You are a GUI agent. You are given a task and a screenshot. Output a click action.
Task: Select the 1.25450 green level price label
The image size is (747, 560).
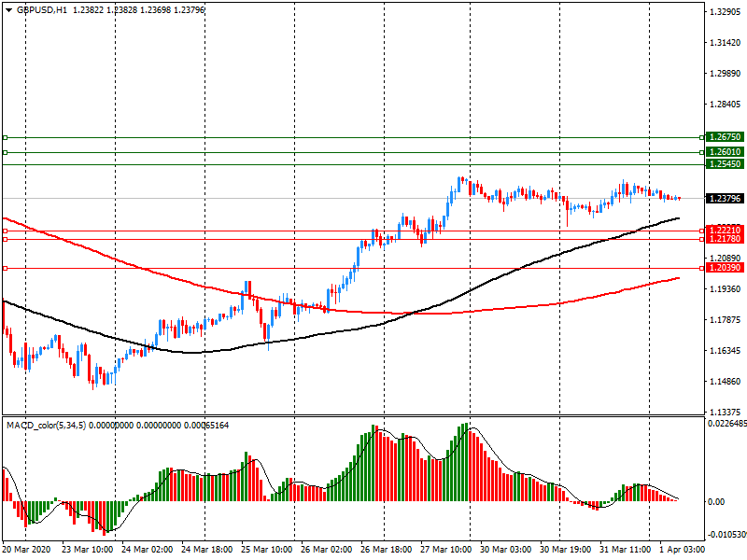pos(725,164)
